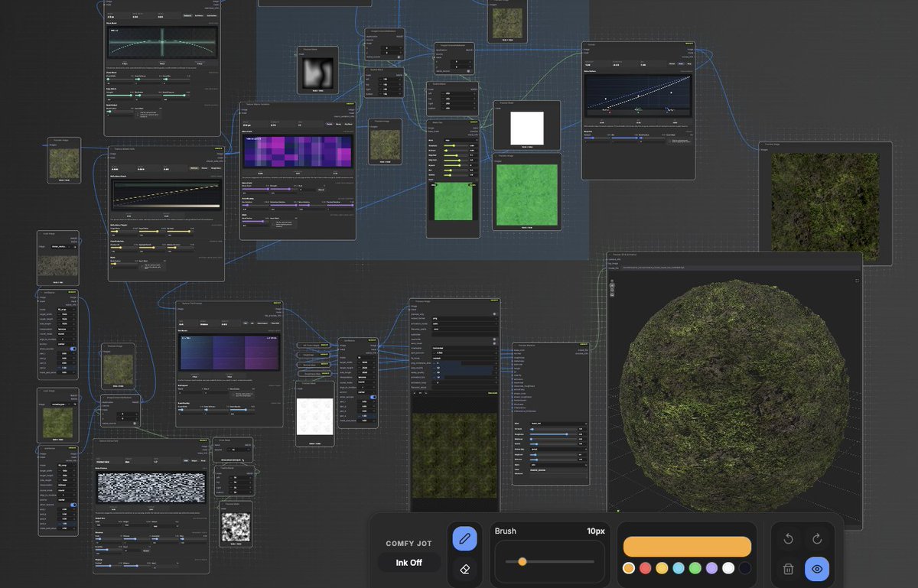Image resolution: width=918 pixels, height=588 pixels.
Task: Click the large current-color orange bar
Action: [687, 546]
